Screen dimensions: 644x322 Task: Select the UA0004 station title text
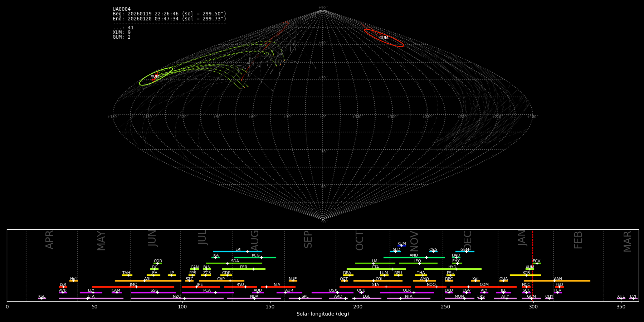[122, 9]
